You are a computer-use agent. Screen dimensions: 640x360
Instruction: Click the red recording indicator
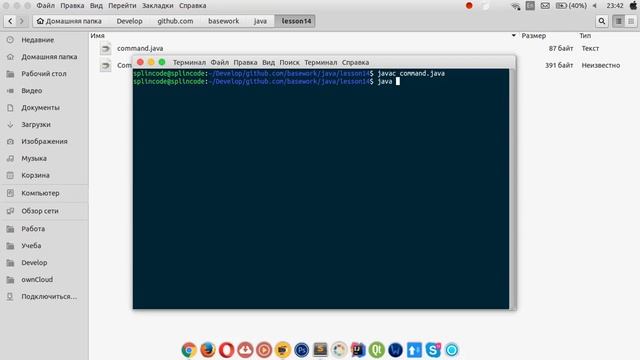click(469, 6)
